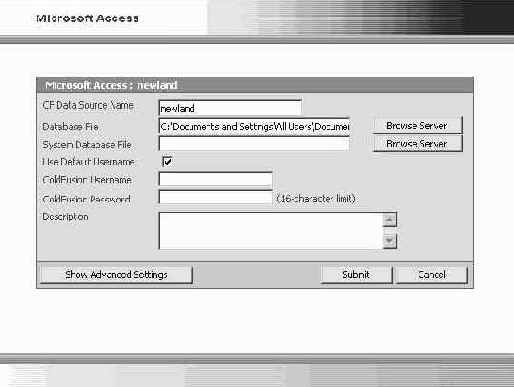The width and height of the screenshot is (514, 387).
Task: Cancel the data source form
Action: pyautogui.click(x=432, y=274)
